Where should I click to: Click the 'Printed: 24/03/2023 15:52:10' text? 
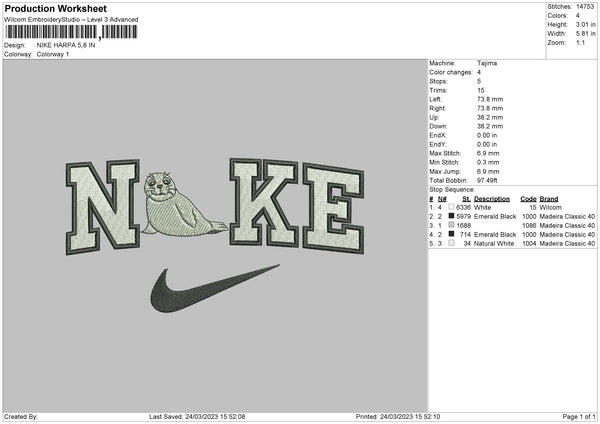pyautogui.click(x=398, y=416)
